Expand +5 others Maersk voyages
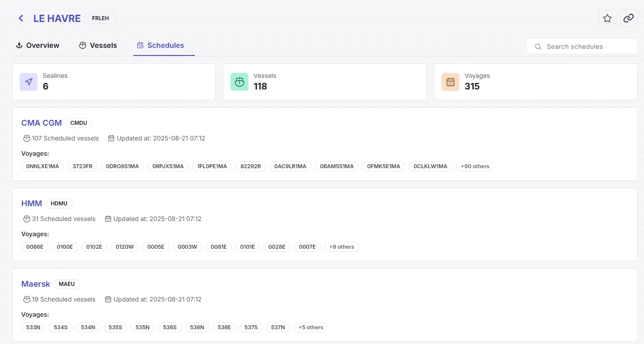 [x=311, y=327]
